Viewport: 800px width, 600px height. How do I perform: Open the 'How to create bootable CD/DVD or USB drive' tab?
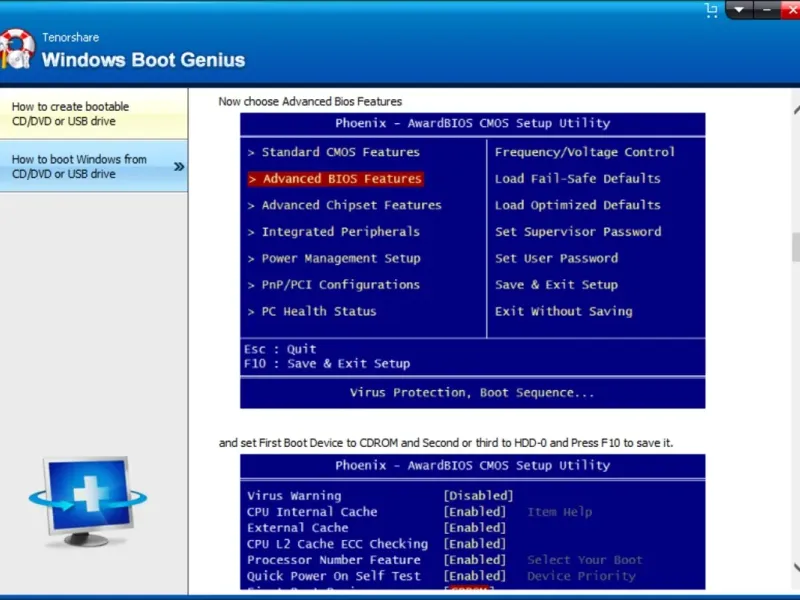click(94, 114)
